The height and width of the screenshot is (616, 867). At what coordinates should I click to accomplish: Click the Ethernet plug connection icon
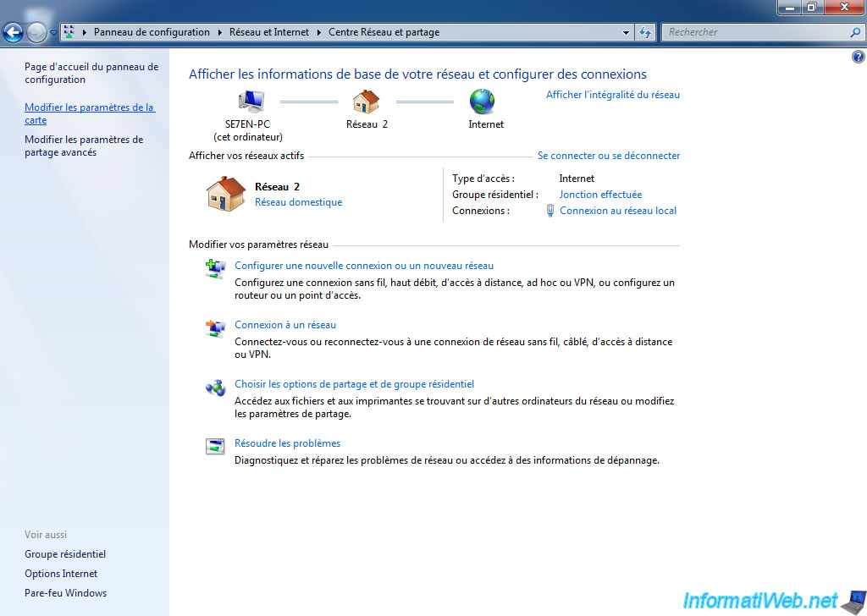550,211
